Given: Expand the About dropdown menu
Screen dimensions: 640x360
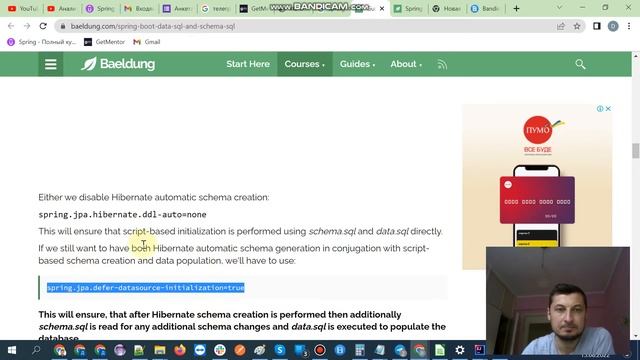Looking at the screenshot, I should point(406,64).
